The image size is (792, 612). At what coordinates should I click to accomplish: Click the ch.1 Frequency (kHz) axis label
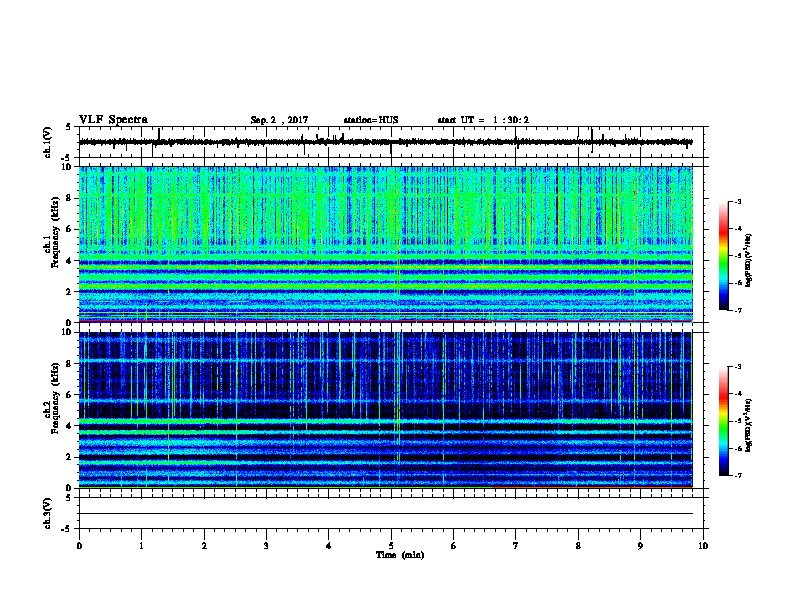[55, 233]
